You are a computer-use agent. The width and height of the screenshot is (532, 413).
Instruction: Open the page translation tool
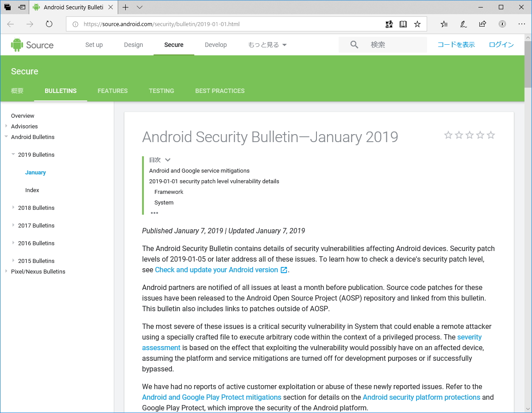pos(389,23)
